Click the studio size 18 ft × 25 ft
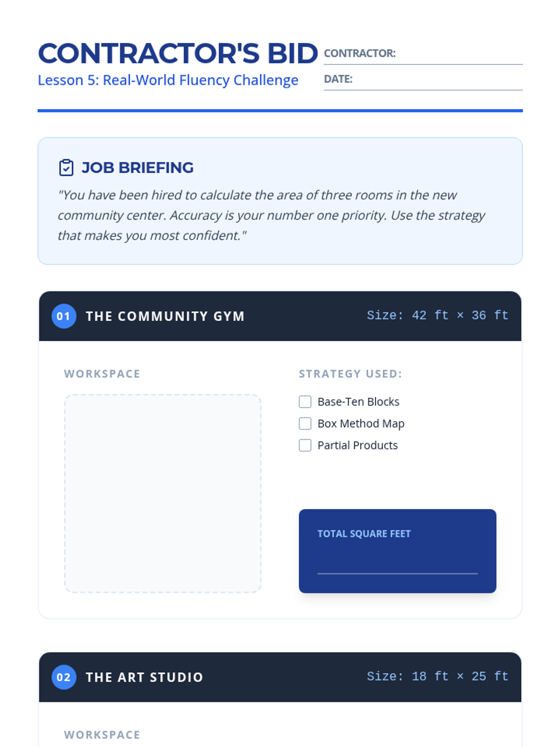This screenshot has width=560, height=747. (437, 677)
